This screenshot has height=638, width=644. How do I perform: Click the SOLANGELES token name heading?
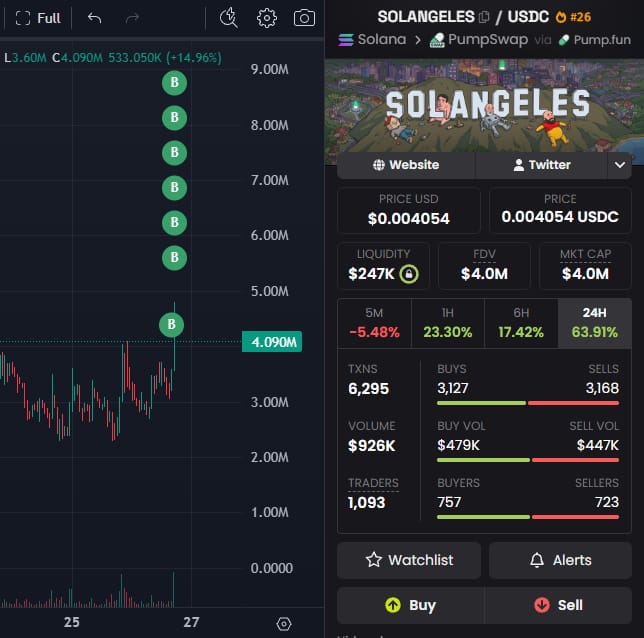pyautogui.click(x=426, y=17)
